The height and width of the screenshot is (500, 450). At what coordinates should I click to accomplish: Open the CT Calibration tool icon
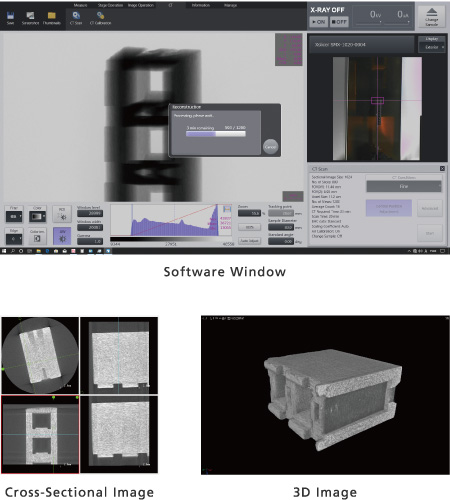100,16
